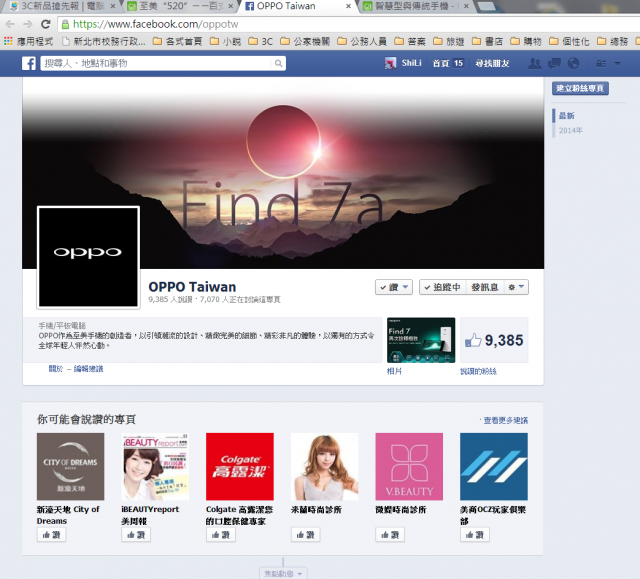The image size is (640, 579).
Task: Open page gear settings dropdown
Action: 516,287
